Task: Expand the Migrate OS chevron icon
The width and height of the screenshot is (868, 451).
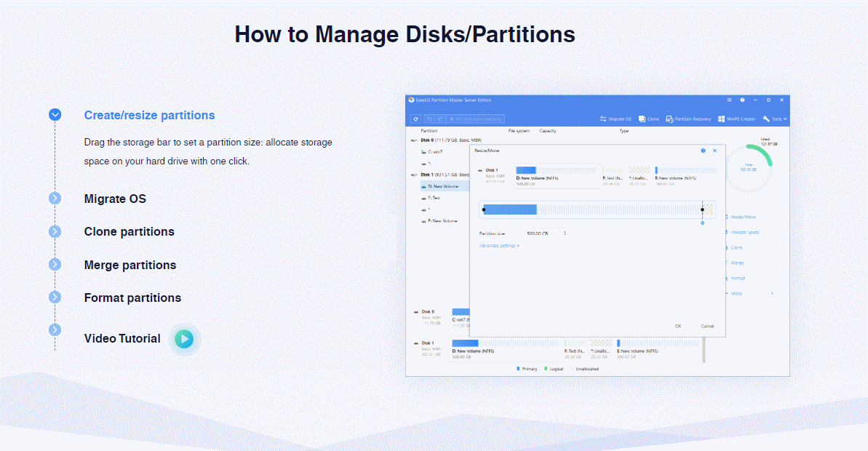Action: [x=55, y=198]
